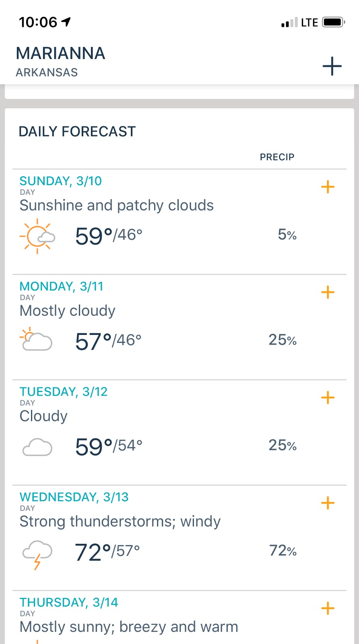Tap the Daily Forecast header
This screenshot has width=359, height=644.
point(77,132)
